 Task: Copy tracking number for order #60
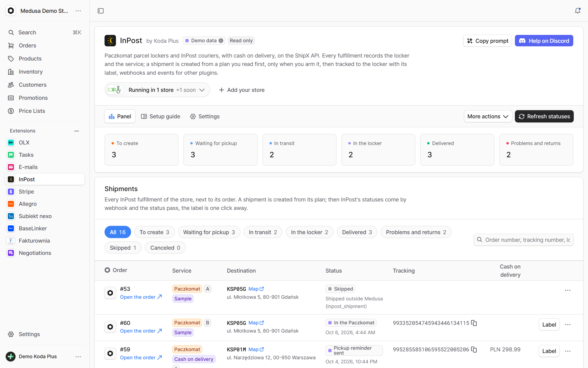click(x=474, y=323)
